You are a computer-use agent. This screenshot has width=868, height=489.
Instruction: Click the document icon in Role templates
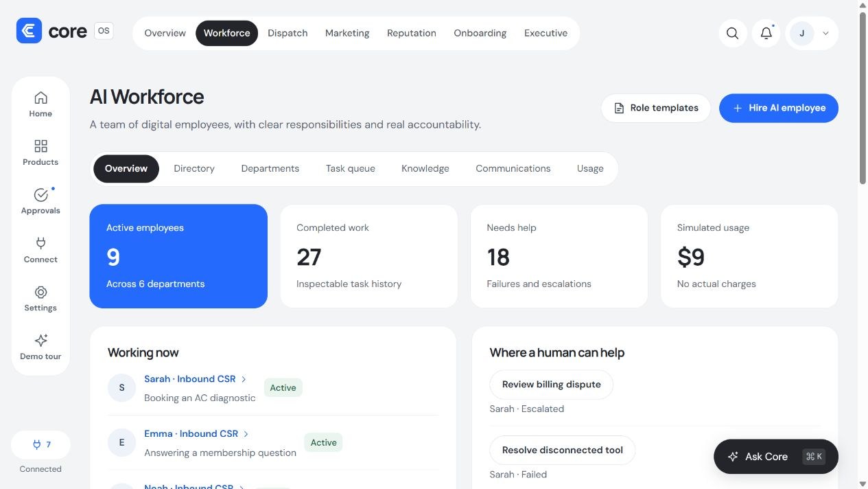click(619, 108)
